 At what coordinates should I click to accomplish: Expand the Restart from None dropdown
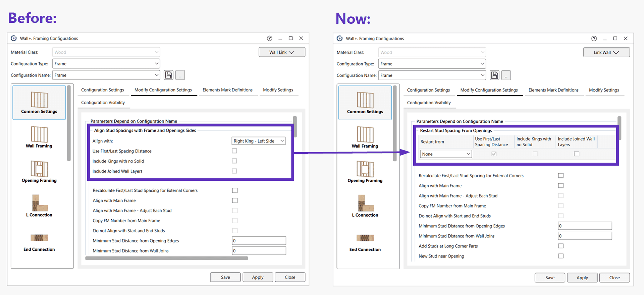tap(446, 154)
